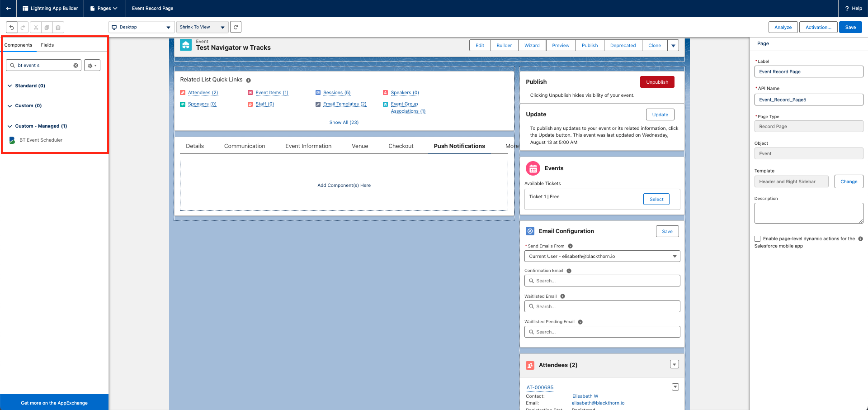Image resolution: width=868 pixels, height=410 pixels.
Task: Show dynamic actions info tooltip
Action: [860, 239]
